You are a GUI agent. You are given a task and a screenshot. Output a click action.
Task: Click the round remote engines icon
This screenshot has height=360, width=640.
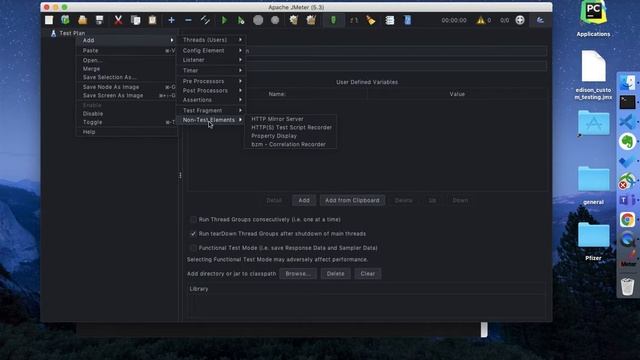point(520,20)
